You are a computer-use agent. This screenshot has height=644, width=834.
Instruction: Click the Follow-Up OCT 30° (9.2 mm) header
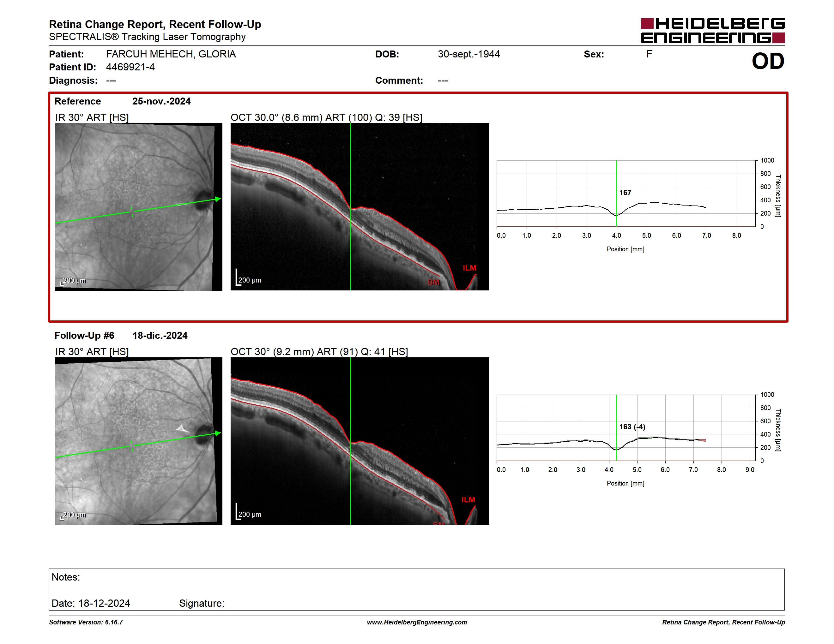[x=319, y=352]
